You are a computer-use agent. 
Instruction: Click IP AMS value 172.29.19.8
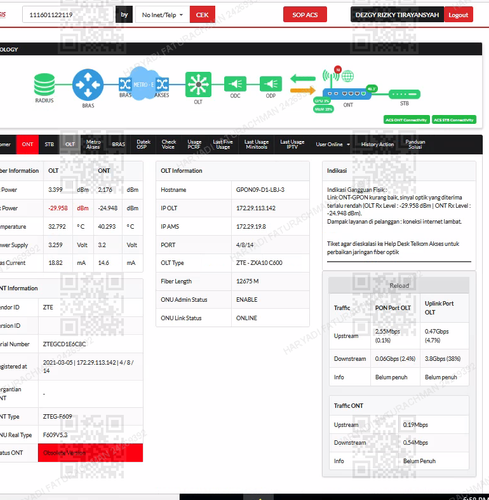point(251,226)
